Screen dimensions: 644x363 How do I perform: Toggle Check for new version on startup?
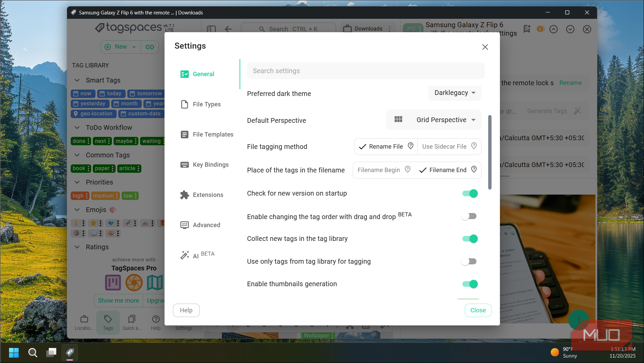(x=470, y=194)
